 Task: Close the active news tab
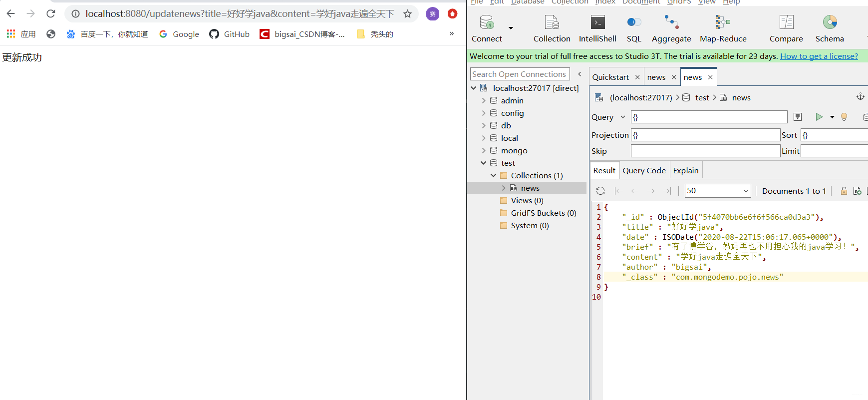click(710, 77)
